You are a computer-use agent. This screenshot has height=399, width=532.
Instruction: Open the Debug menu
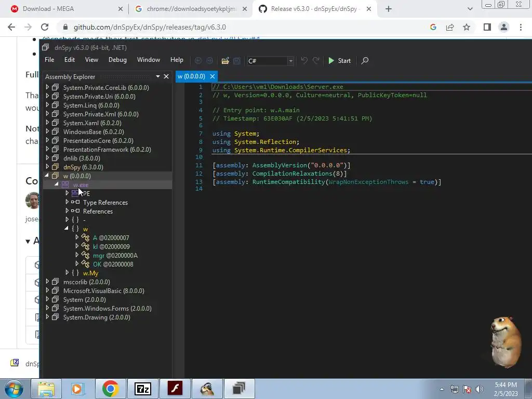pos(117,60)
